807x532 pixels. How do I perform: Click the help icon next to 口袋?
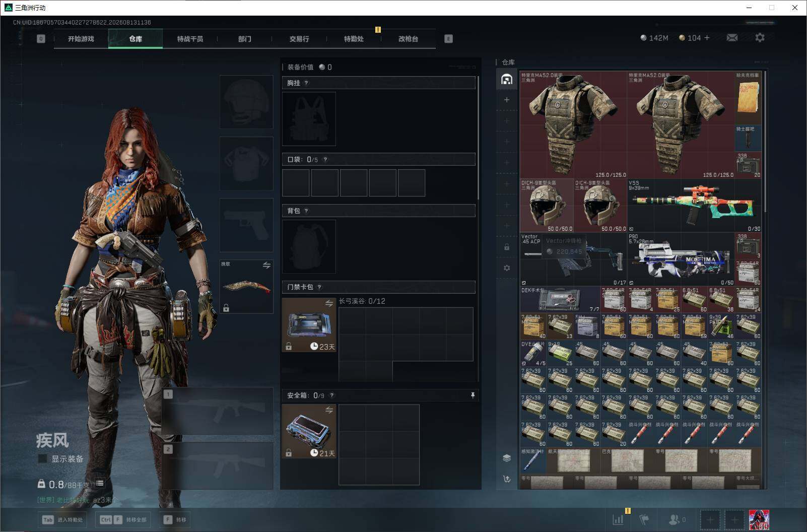pos(325,160)
